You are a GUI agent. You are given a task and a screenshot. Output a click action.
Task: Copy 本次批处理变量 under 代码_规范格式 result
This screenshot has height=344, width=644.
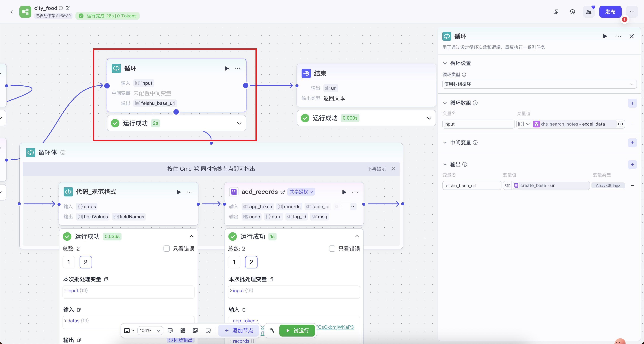106,279
